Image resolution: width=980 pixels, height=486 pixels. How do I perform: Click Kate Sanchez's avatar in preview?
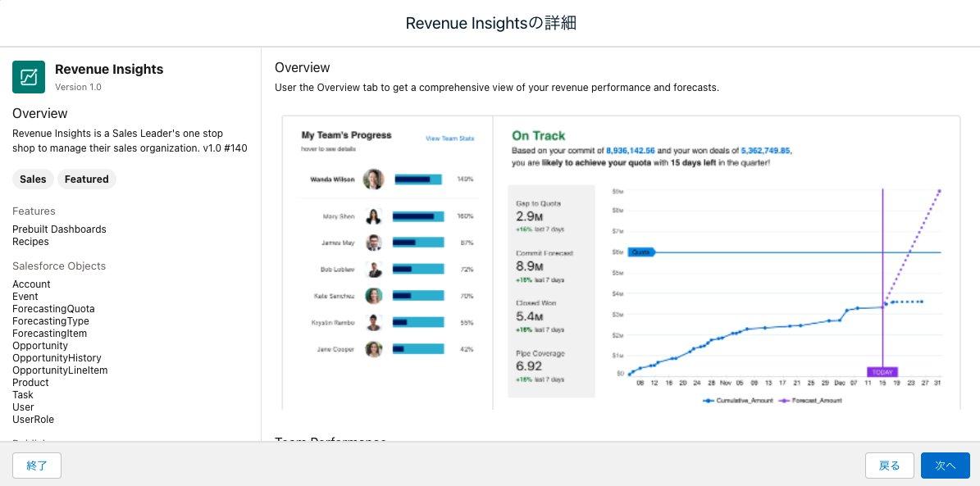pyautogui.click(x=374, y=296)
